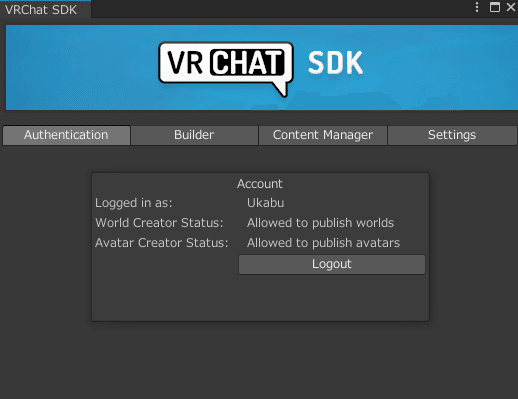
Task: Open the Builder tab
Action: coord(194,135)
